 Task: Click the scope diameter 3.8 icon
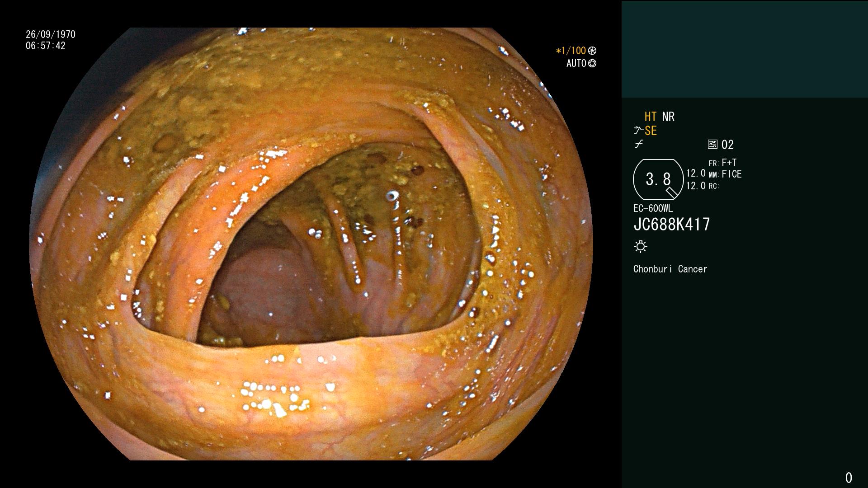pos(658,179)
